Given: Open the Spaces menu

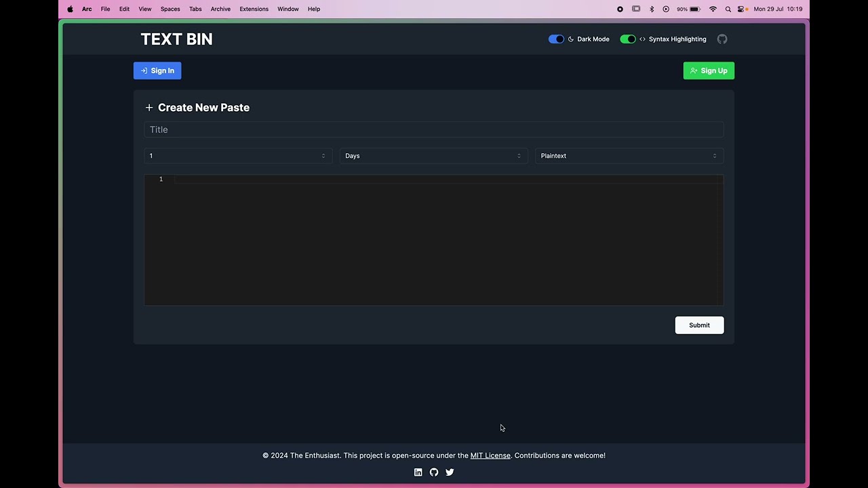Looking at the screenshot, I should pyautogui.click(x=170, y=9).
